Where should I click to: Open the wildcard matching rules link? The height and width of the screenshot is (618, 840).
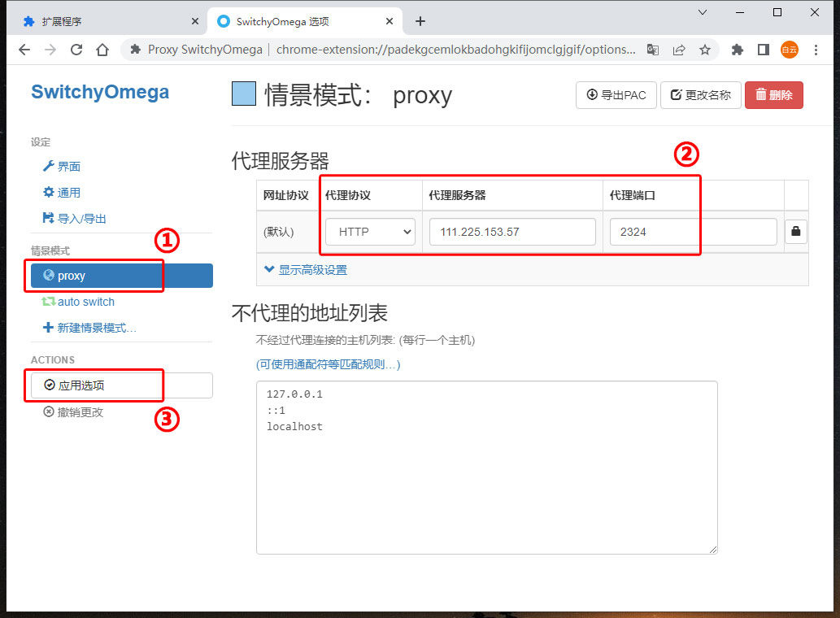(328, 364)
